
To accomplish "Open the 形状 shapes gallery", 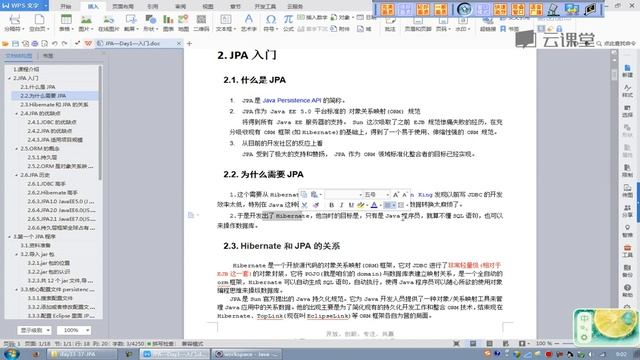I will tap(150, 23).
